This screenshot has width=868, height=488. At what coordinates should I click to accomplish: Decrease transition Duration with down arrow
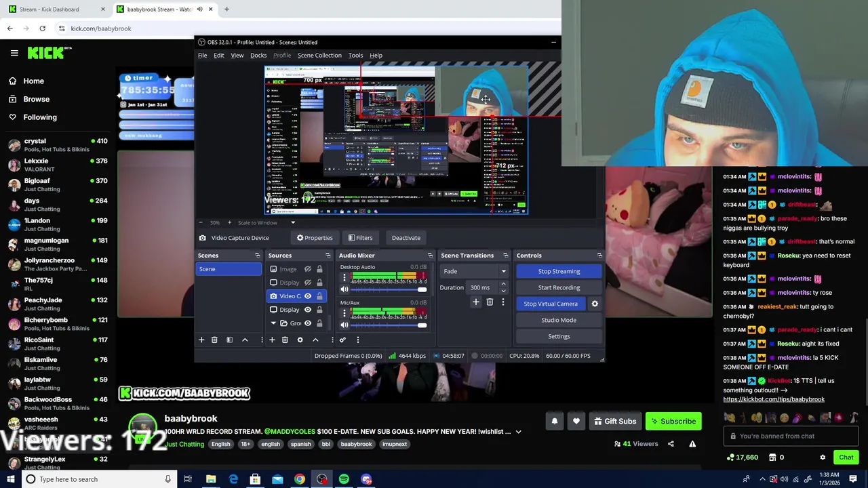click(503, 291)
